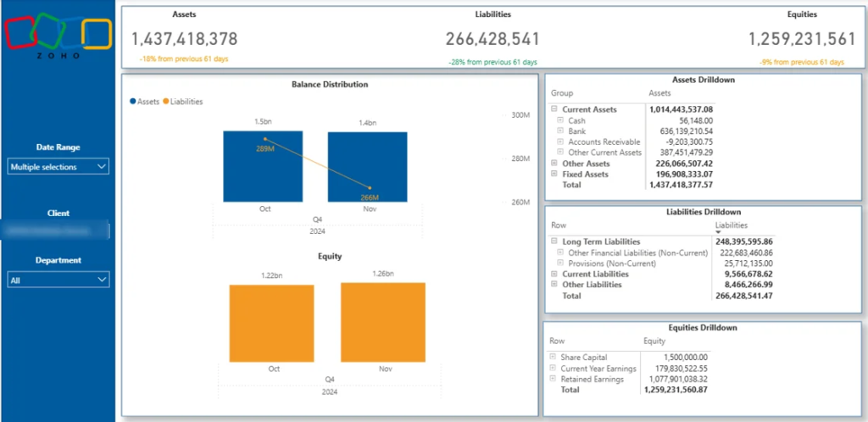This screenshot has width=868, height=422.
Task: Expand the Provisions (Non-Current) row
Action: tap(560, 264)
